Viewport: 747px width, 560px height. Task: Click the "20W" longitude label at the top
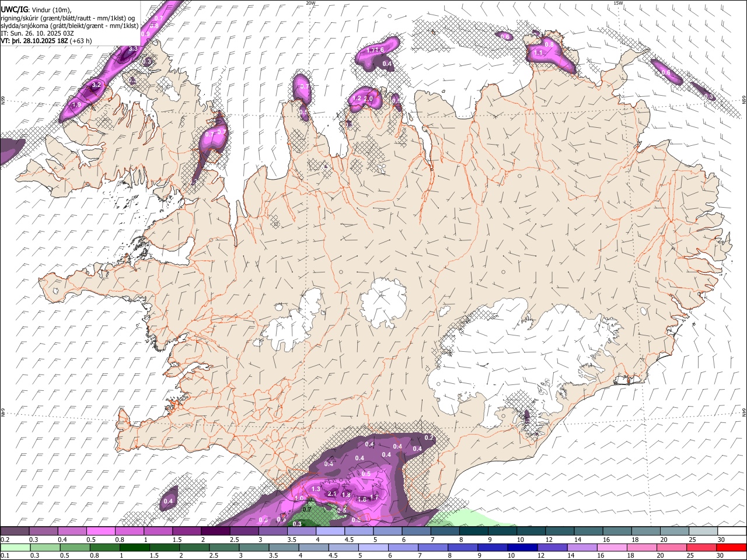click(x=310, y=3)
